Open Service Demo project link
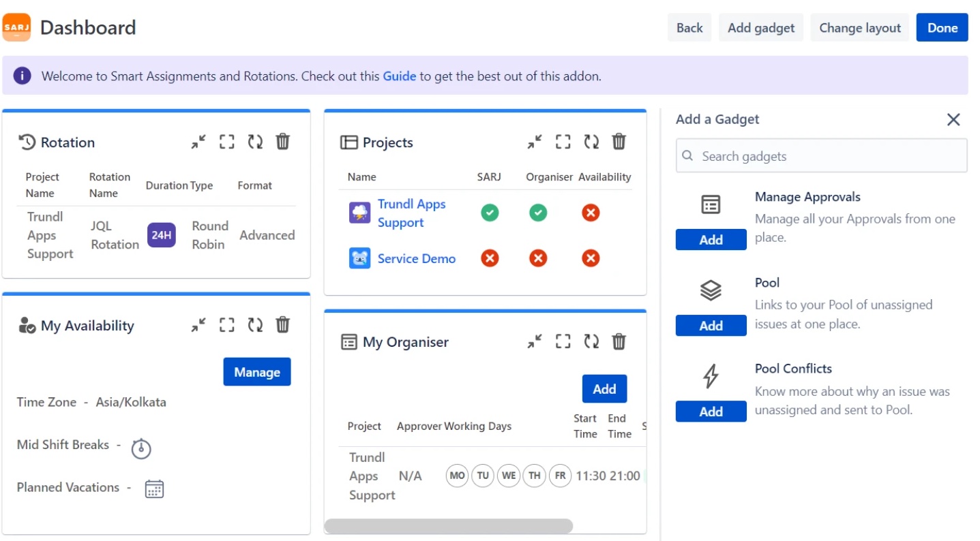 [x=417, y=259]
